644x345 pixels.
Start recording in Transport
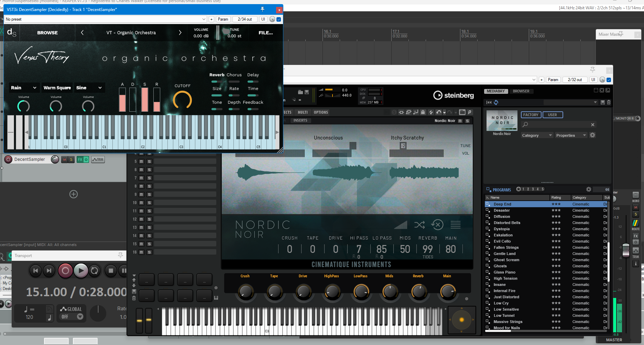[65, 271]
